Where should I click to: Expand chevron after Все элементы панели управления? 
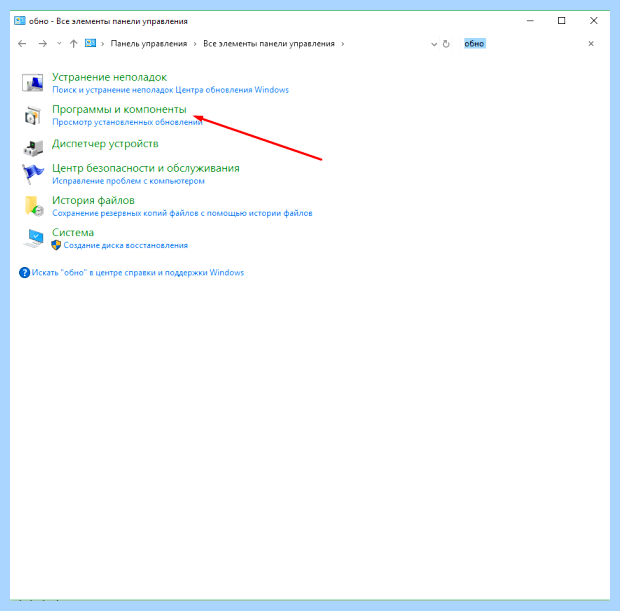click(342, 44)
